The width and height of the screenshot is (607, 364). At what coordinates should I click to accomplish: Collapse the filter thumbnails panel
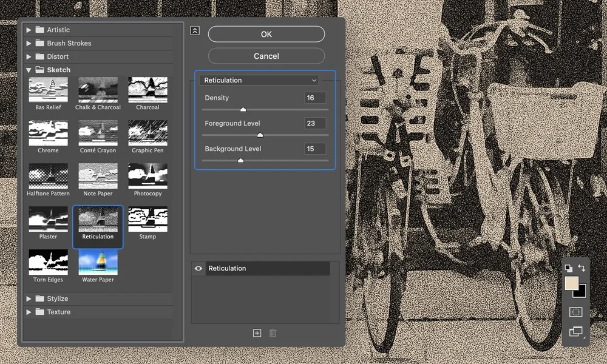pyautogui.click(x=195, y=30)
